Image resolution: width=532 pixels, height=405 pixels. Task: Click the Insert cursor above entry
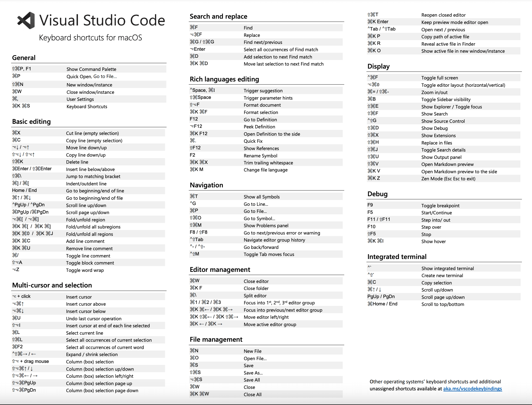coord(86,304)
